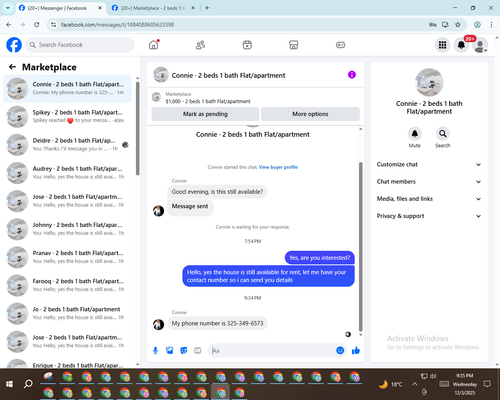This screenshot has height=400, width=500.
Task: Go back in browser history
Action: pyautogui.click(x=9, y=24)
